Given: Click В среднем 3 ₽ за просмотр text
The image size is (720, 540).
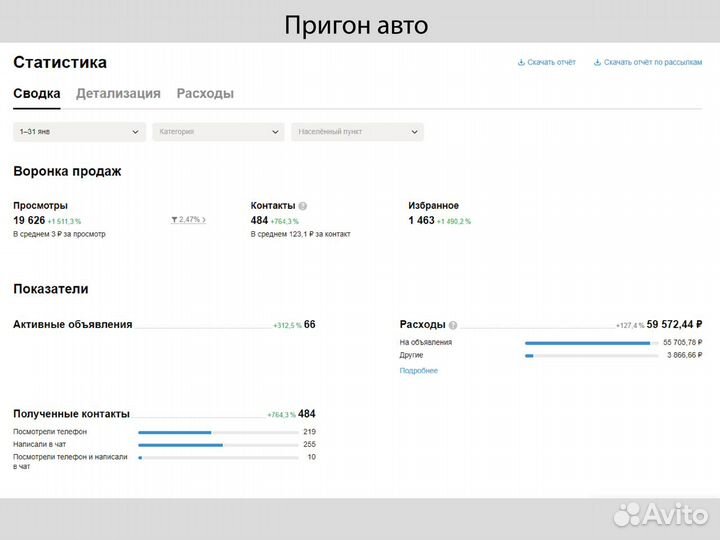Looking at the screenshot, I should (59, 234).
